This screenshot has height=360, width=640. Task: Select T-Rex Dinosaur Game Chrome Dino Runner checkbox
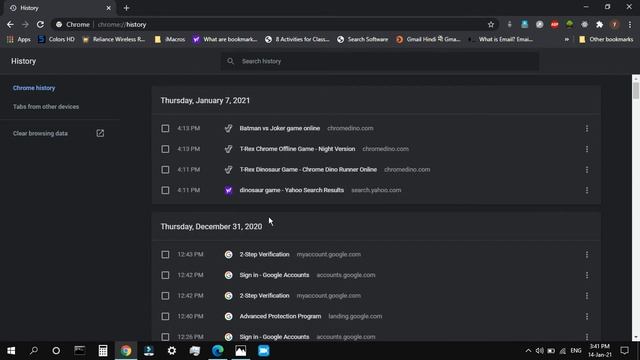click(x=165, y=169)
